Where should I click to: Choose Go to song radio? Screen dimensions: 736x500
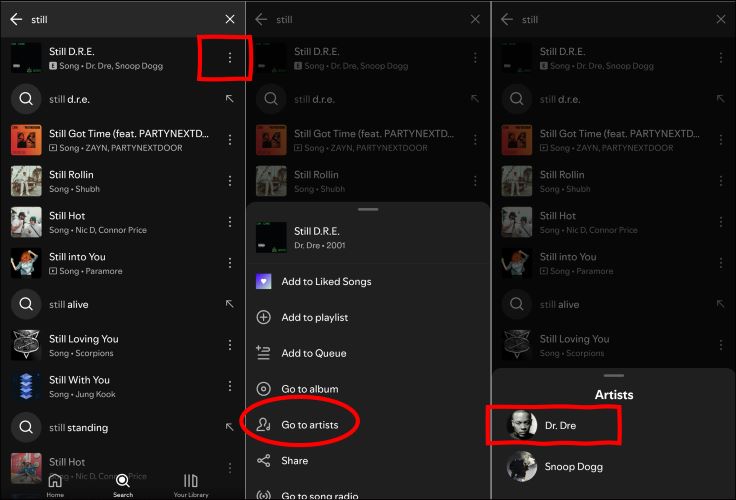(x=368, y=494)
